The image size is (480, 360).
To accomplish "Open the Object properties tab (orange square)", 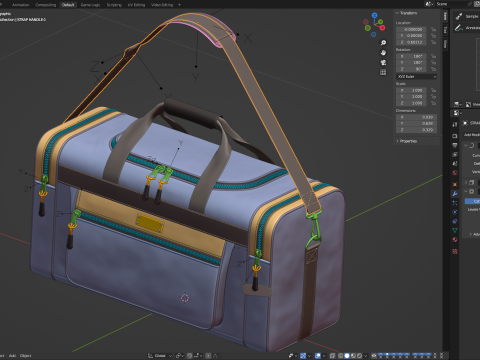I will 455,184.
